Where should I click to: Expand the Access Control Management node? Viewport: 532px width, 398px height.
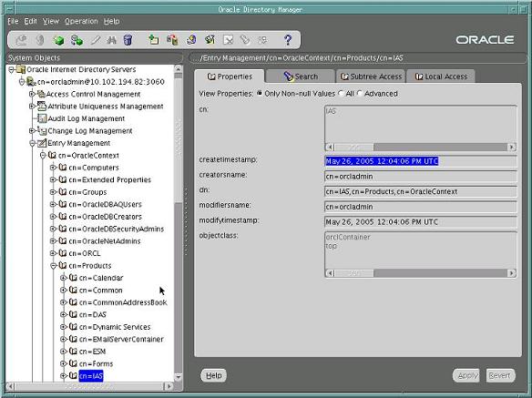click(x=32, y=94)
